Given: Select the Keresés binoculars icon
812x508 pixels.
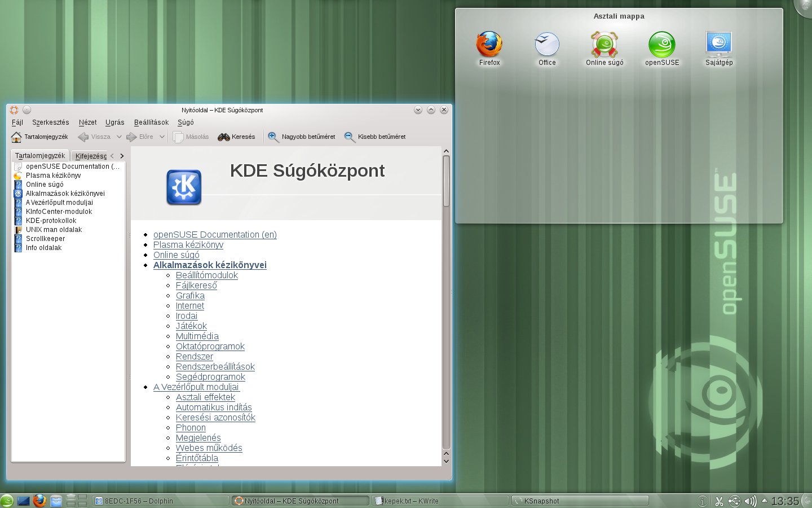Looking at the screenshot, I should 223,136.
